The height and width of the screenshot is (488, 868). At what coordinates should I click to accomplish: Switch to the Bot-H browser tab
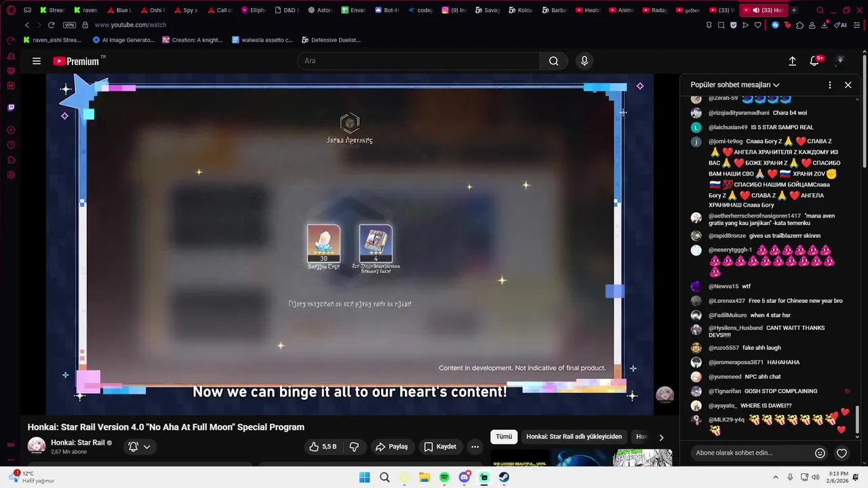click(x=387, y=10)
